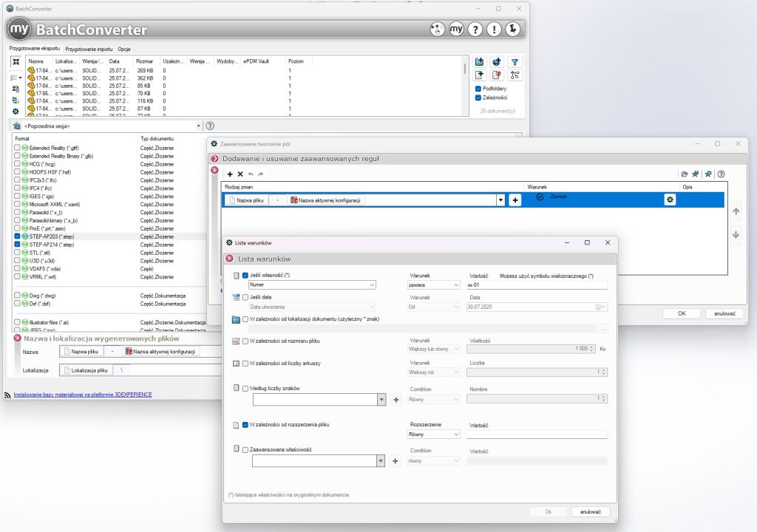Screen dimensions: 757x532
Task: Click the filter funnel icon above Podfoldery
Action: pyautogui.click(x=515, y=62)
